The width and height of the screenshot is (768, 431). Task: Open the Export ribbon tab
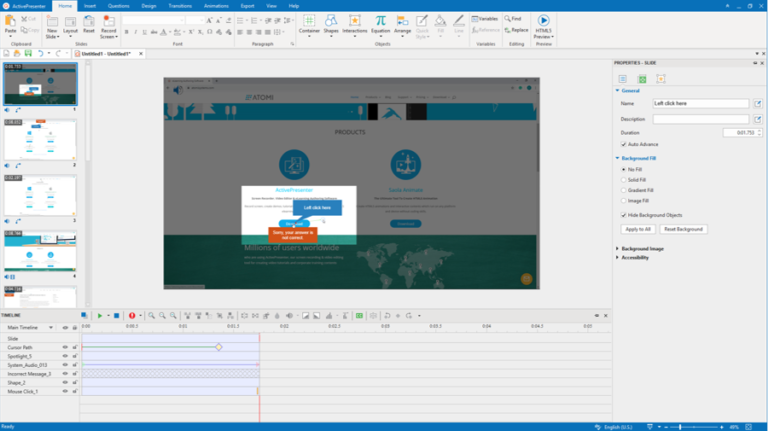point(247,6)
